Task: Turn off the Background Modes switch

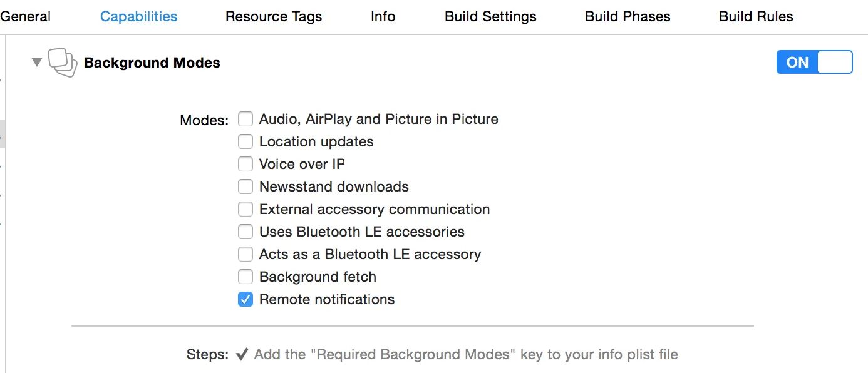Action: tap(814, 63)
